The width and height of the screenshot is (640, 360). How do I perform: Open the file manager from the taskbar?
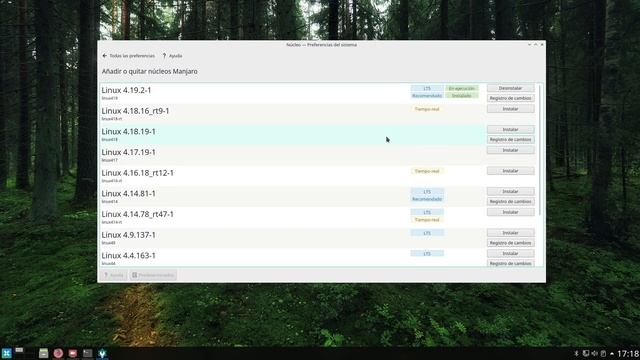coord(43,353)
